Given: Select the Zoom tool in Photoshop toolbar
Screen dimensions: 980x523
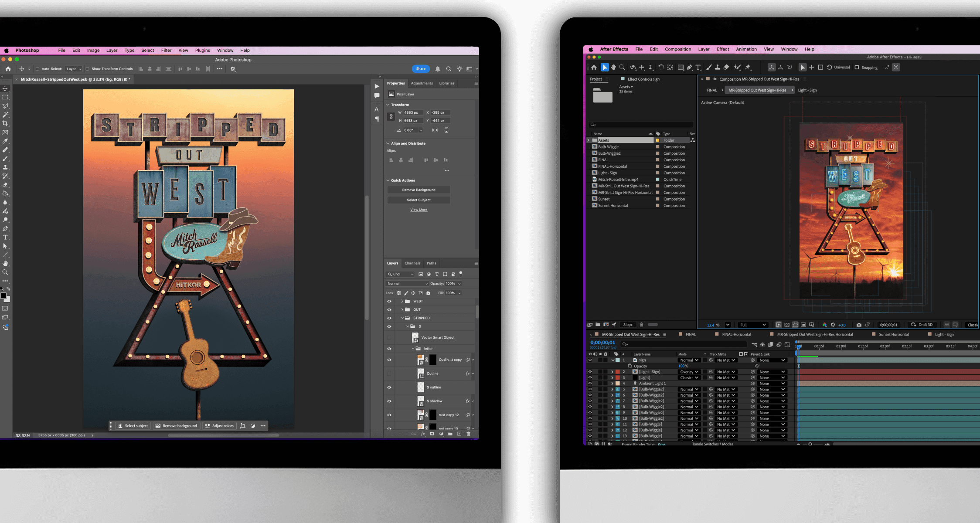Looking at the screenshot, I should [5, 272].
